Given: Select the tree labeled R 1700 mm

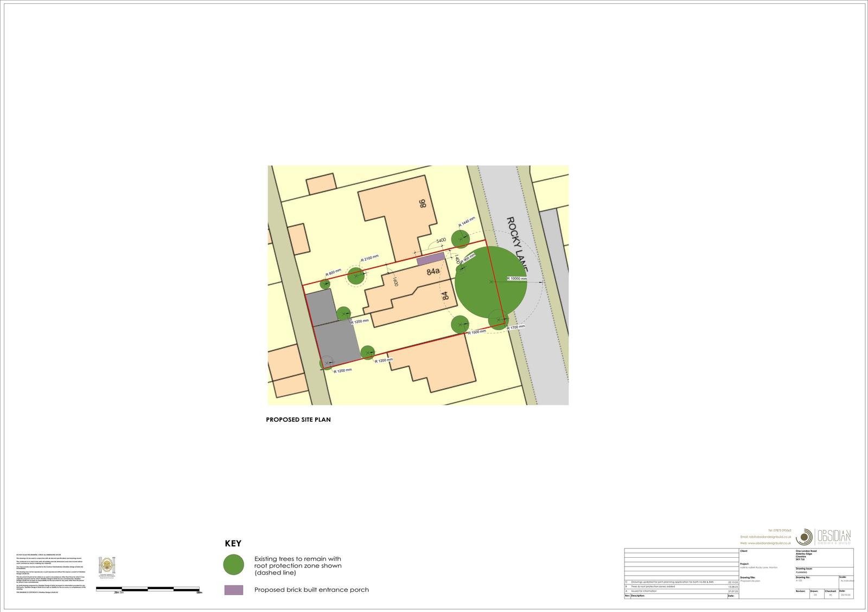Looking at the screenshot, I should pyautogui.click(x=497, y=319).
